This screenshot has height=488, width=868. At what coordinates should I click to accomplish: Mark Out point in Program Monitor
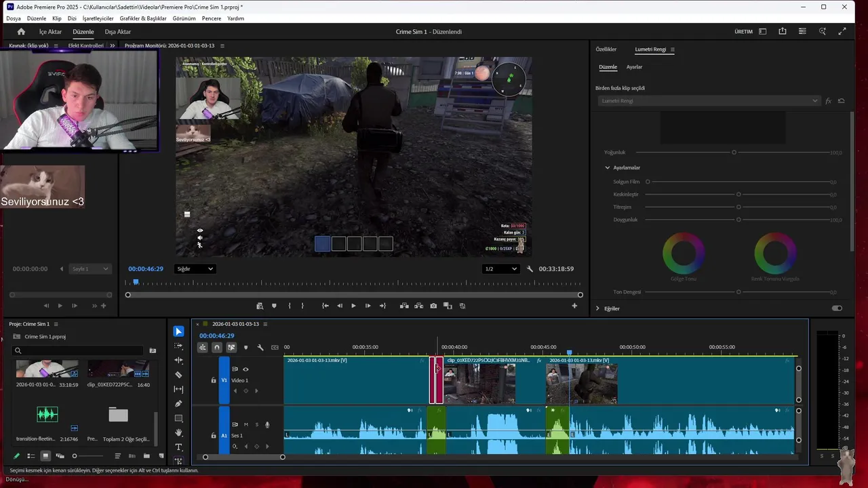(x=302, y=306)
